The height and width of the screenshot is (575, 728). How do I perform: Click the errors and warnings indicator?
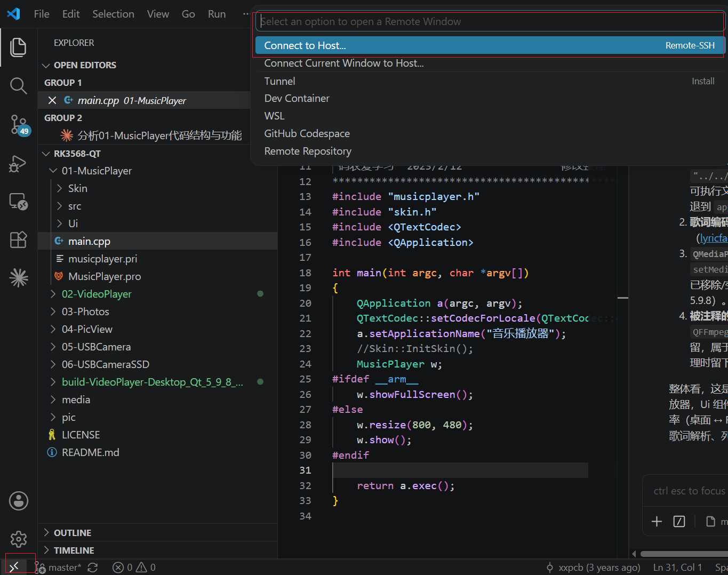[134, 568]
